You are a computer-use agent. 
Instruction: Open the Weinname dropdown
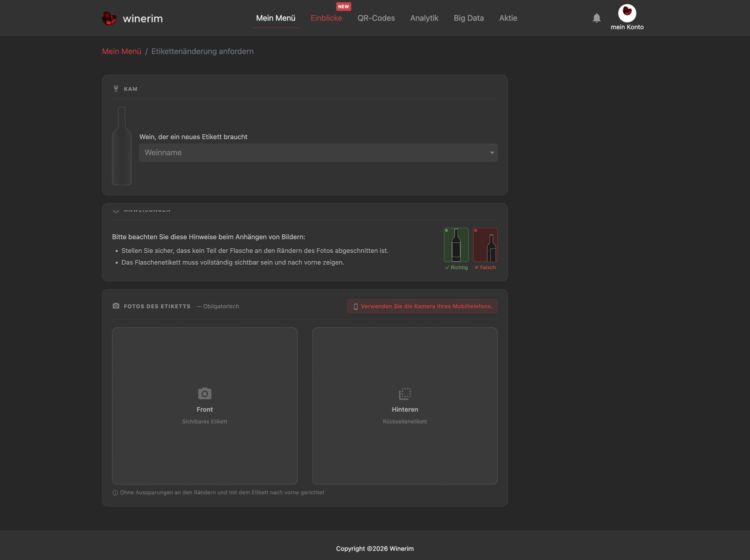318,152
